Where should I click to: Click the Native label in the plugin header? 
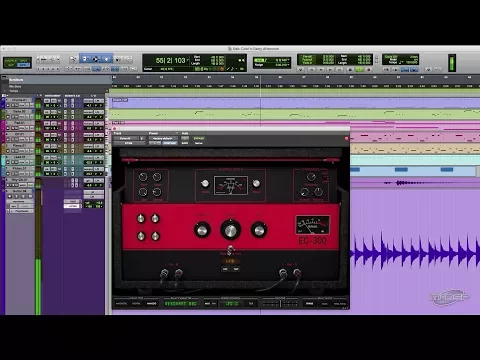tap(199, 143)
